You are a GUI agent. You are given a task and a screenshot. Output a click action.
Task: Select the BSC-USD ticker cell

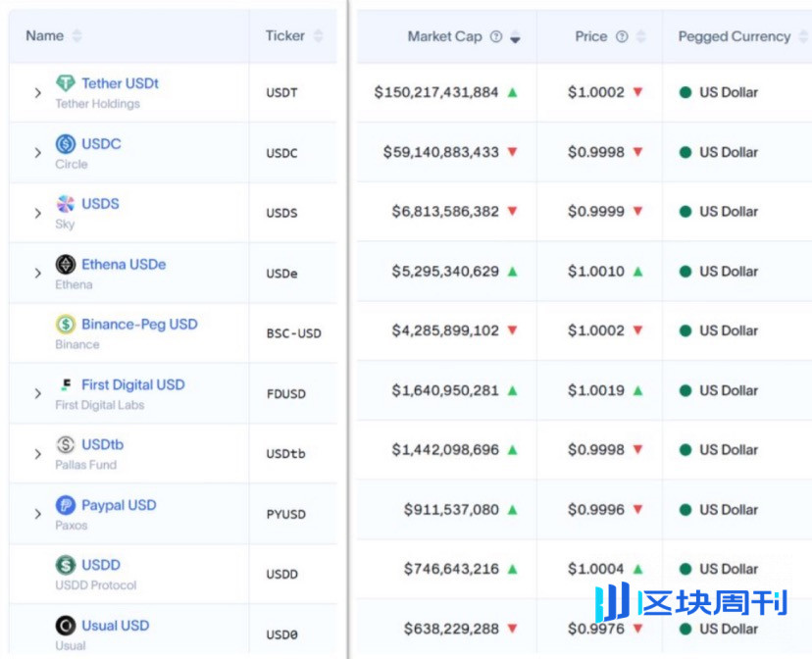click(x=293, y=333)
